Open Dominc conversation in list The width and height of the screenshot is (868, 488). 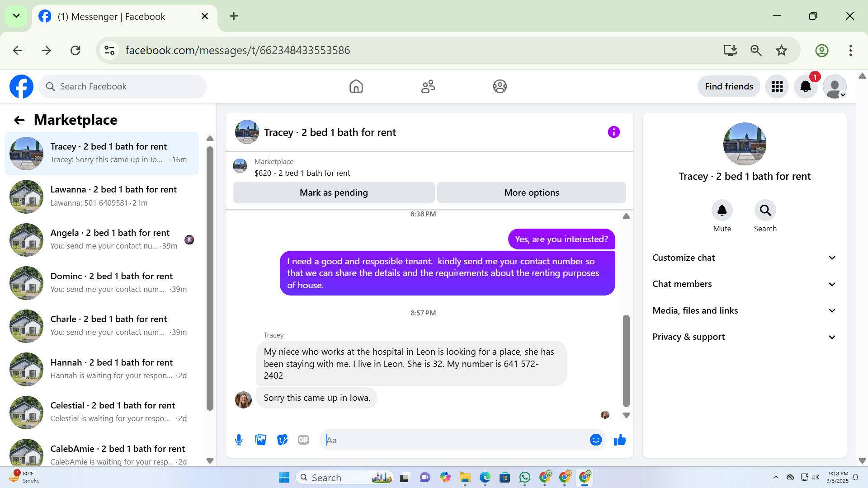[x=102, y=282]
